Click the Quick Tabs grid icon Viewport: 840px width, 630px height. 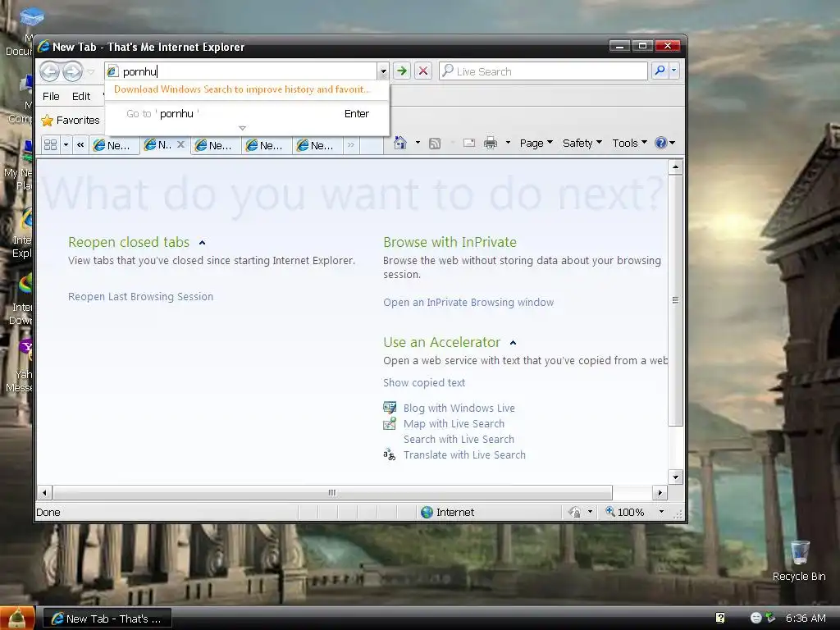[x=50, y=144]
